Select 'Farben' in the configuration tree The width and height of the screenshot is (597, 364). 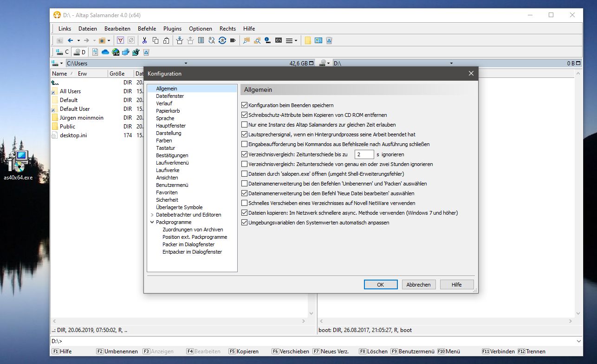pyautogui.click(x=164, y=140)
